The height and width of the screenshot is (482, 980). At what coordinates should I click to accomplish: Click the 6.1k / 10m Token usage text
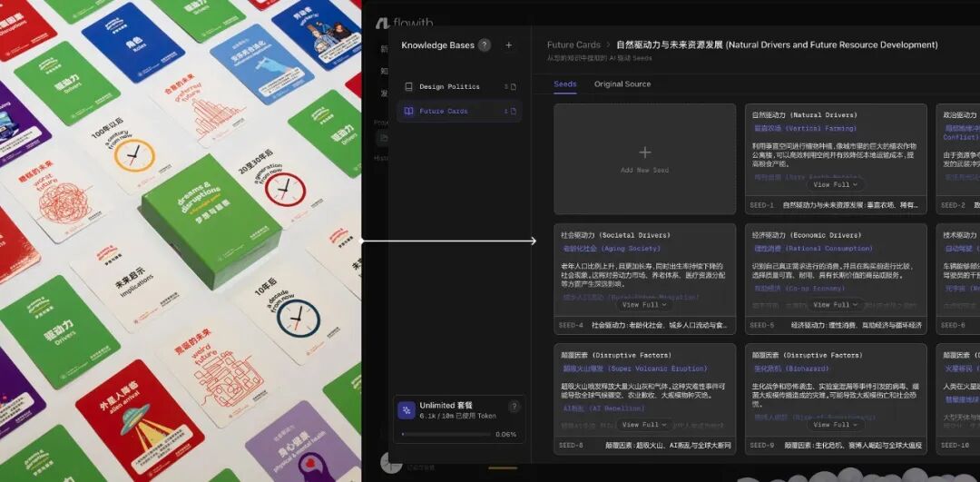point(457,416)
